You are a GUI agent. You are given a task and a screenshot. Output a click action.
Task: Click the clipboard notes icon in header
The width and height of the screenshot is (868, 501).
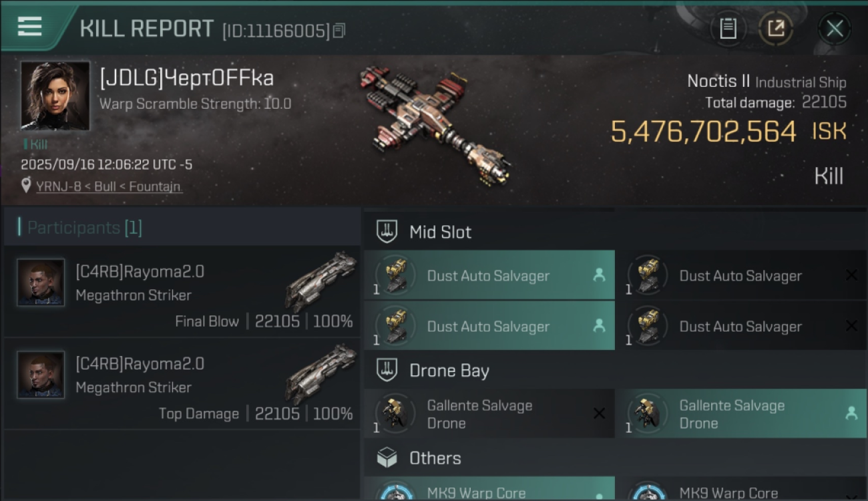point(728,29)
